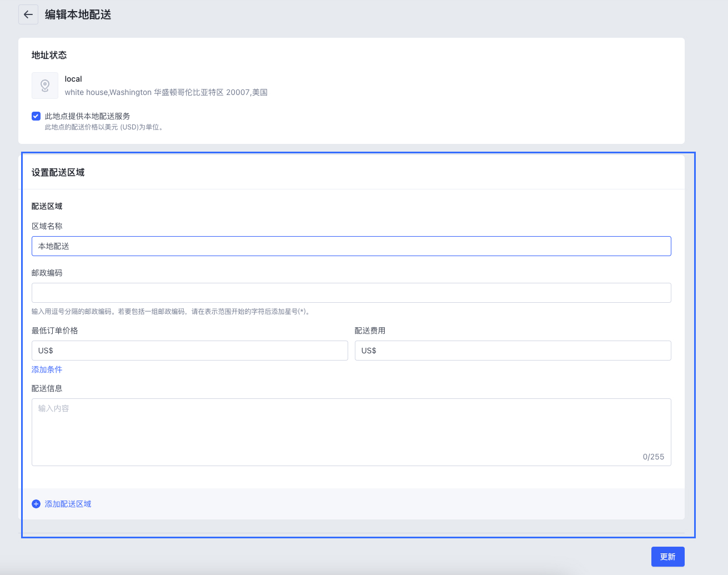Click the 设置配送区域 section header
728x575 pixels.
click(x=58, y=172)
